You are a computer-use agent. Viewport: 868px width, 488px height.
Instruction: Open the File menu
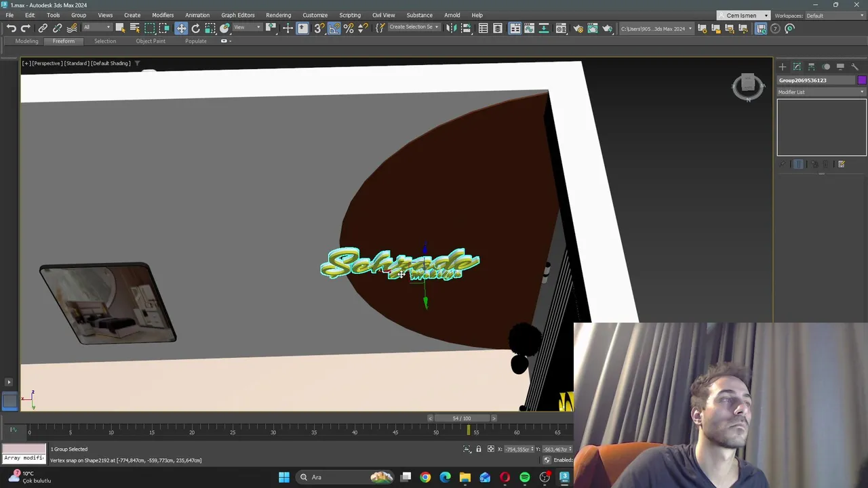click(x=9, y=15)
